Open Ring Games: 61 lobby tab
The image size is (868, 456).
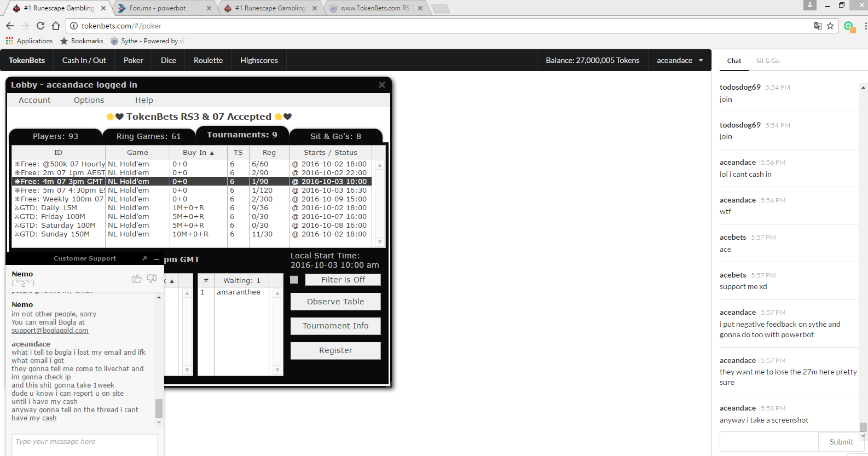click(148, 136)
